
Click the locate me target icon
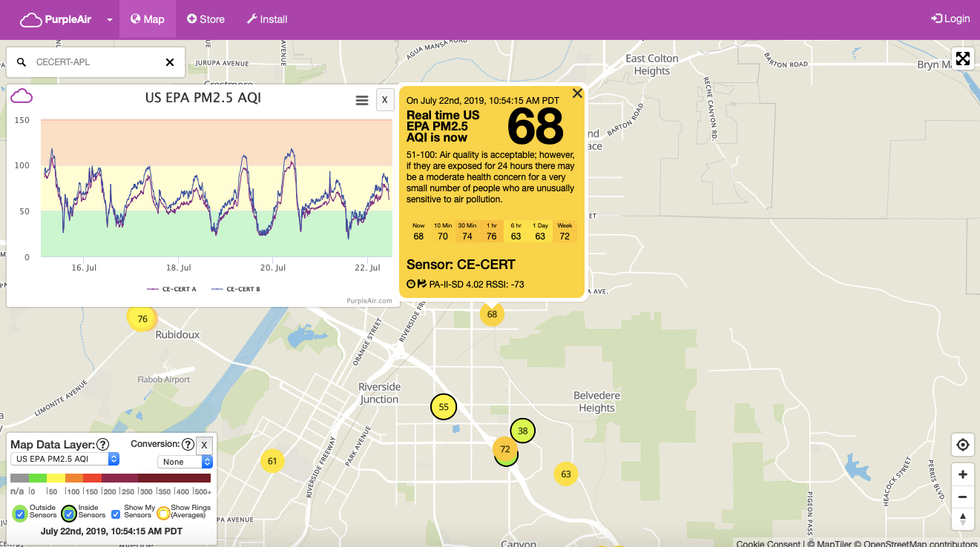click(962, 445)
